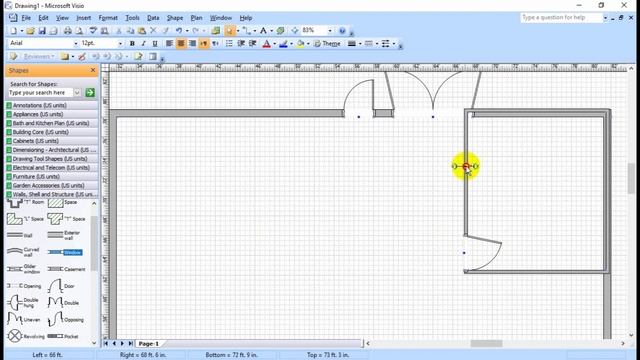Pick font color with red A
The image size is (640, 360).
[x=267, y=44]
